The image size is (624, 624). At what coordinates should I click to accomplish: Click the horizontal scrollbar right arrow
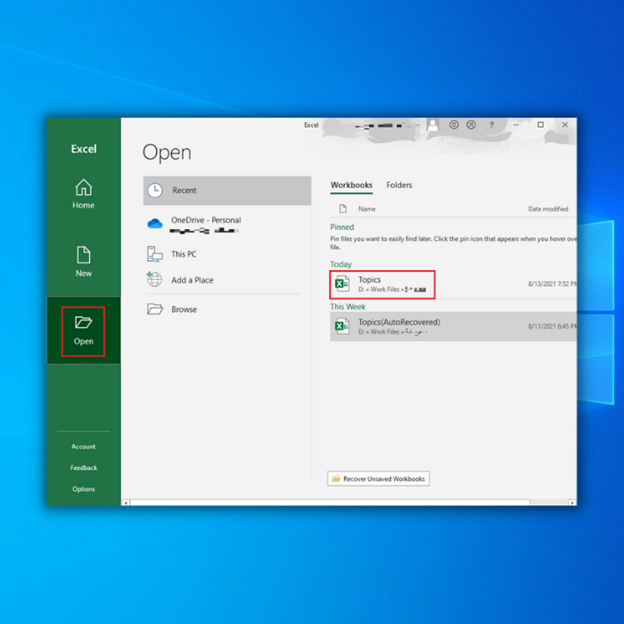pos(572,503)
